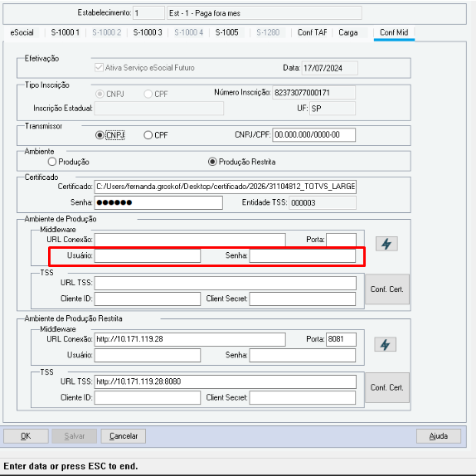Click the establishment description field 'Est - 1 - Paga fora mes'
This screenshot has height=476, width=476.
point(264,13)
